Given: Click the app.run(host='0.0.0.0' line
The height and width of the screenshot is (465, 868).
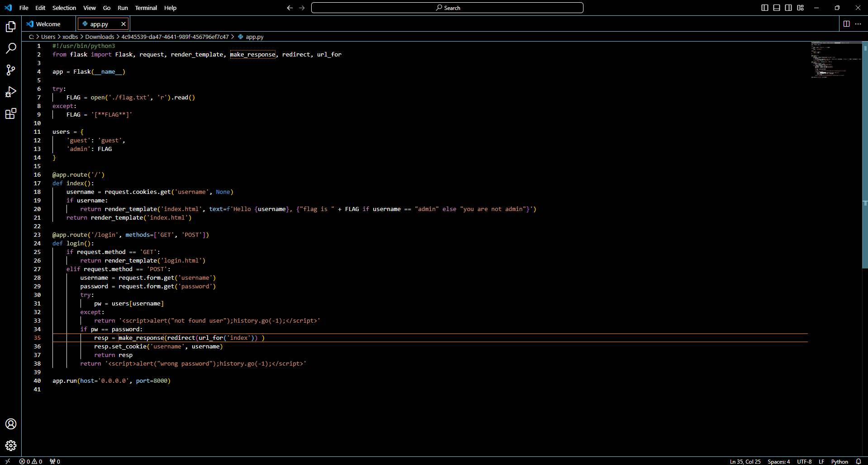Looking at the screenshot, I should (x=111, y=381).
